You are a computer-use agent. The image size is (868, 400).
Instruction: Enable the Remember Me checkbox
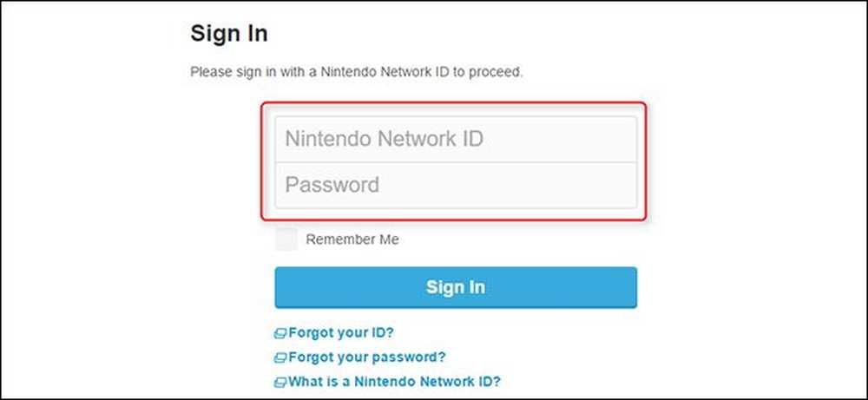[286, 239]
